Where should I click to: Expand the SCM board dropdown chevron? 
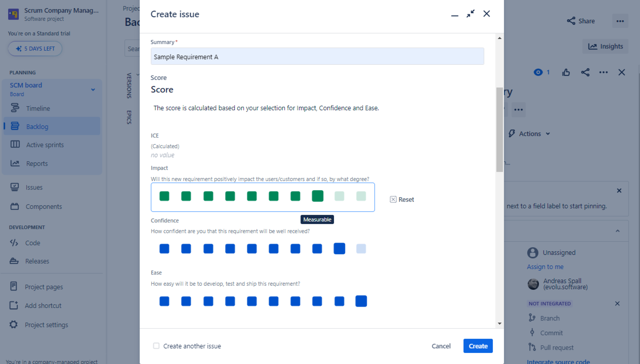93,89
